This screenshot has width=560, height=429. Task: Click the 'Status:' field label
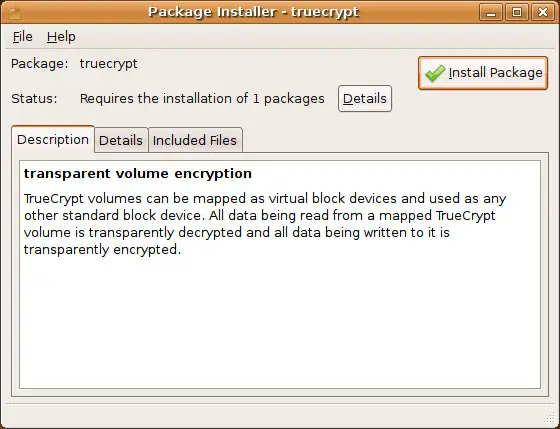[34, 99]
